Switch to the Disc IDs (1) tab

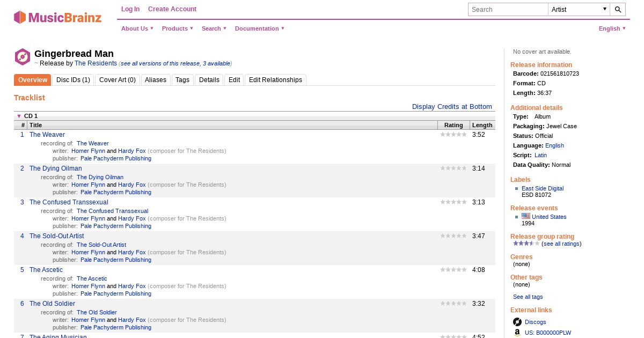(73, 80)
